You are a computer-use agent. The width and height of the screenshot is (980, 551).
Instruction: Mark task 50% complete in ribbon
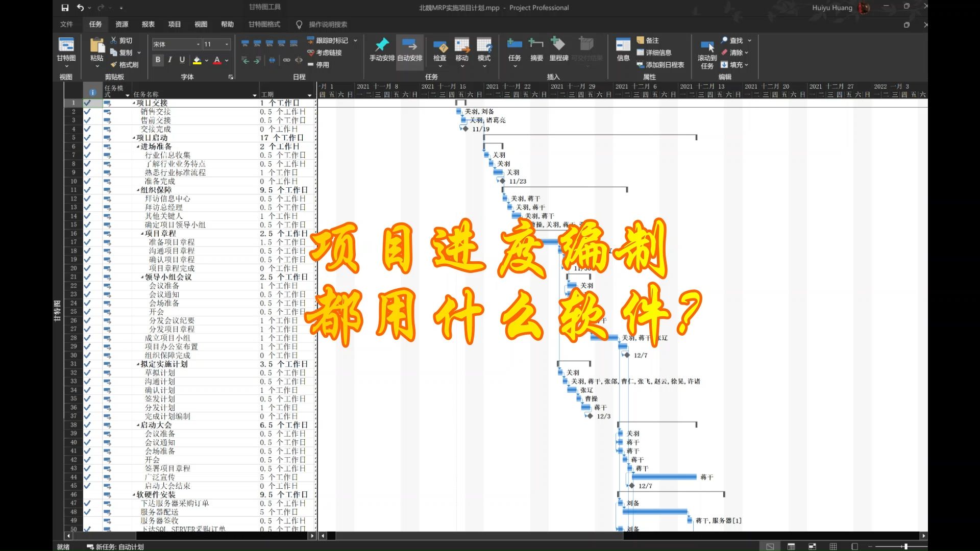coord(269,43)
